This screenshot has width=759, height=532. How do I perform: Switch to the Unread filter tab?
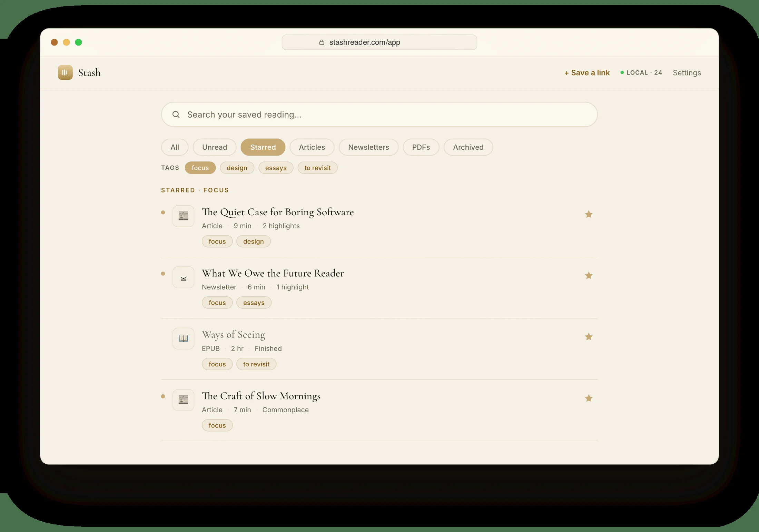pyautogui.click(x=215, y=147)
